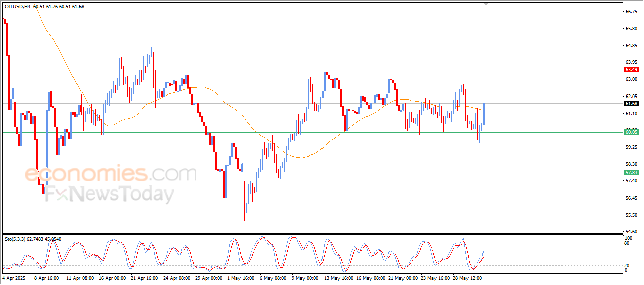Click the 16 May 08:00 time label
644x285 pixels.
pos(371,277)
